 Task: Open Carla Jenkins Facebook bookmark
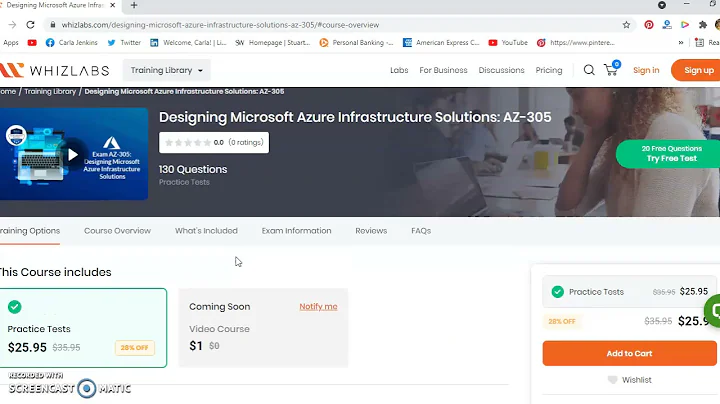pos(72,43)
